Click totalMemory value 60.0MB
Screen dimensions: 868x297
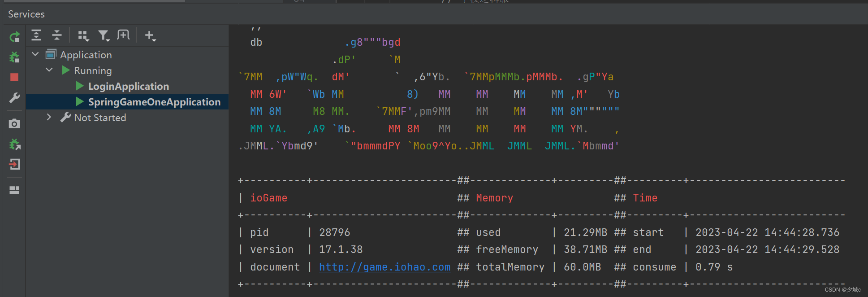tap(582, 267)
